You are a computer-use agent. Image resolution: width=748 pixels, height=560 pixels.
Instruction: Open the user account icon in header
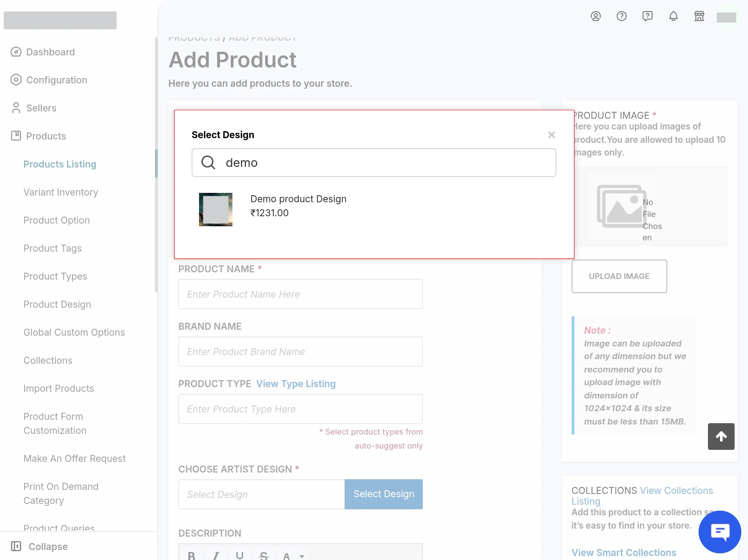595,16
